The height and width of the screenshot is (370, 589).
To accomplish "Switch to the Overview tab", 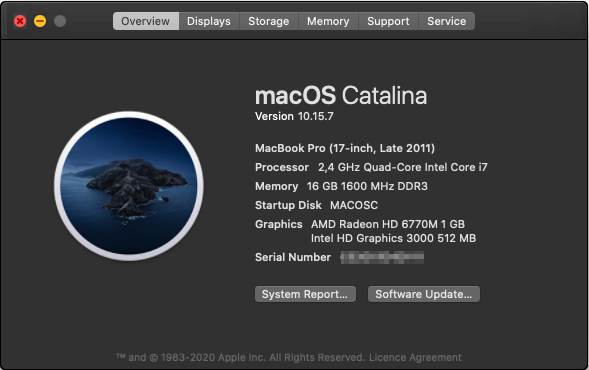I will (146, 21).
